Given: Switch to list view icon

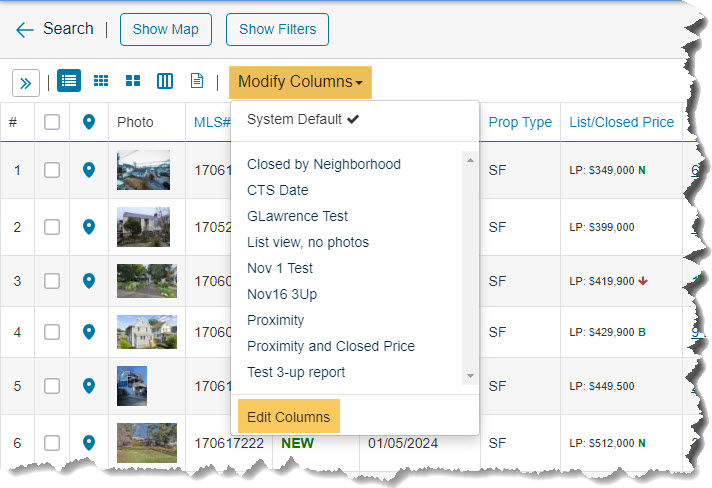Looking at the screenshot, I should point(69,81).
